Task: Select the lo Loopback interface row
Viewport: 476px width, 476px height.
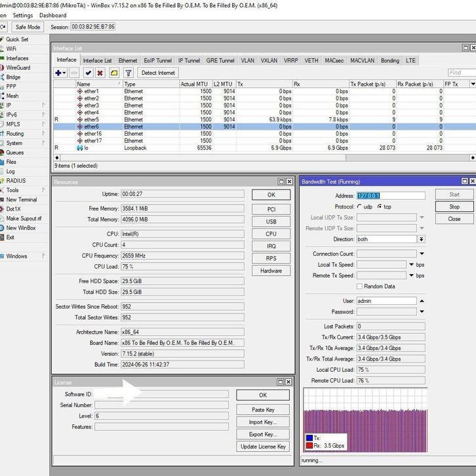Action: coord(264,148)
